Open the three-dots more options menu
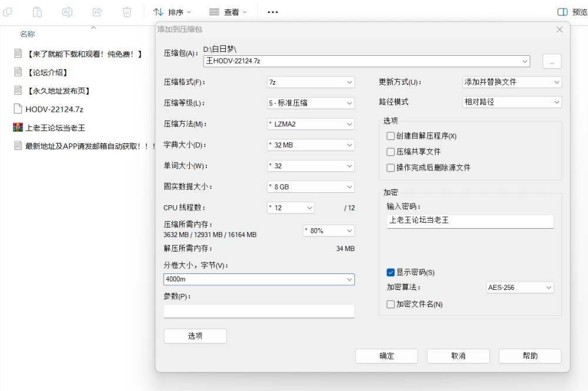 (273, 12)
